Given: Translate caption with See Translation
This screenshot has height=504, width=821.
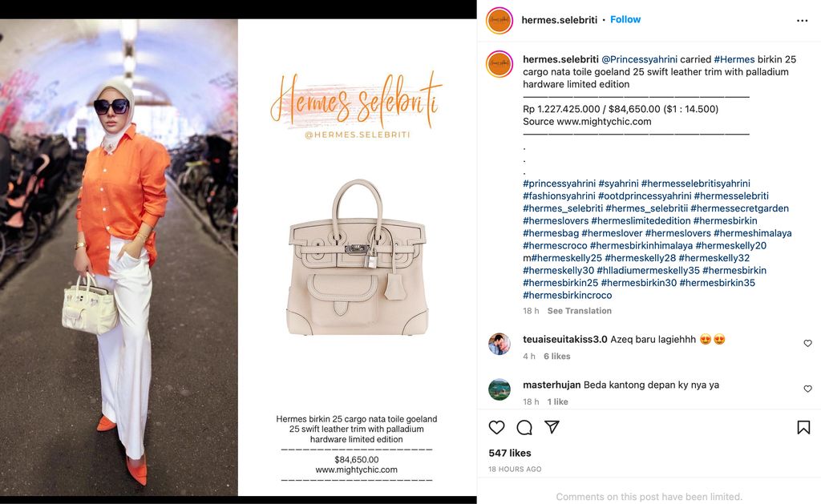Looking at the screenshot, I should 579,311.
